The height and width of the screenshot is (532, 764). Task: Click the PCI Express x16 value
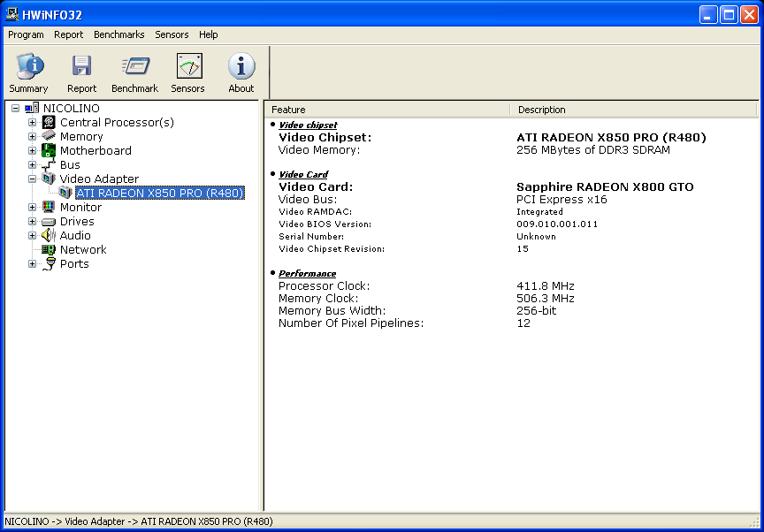point(562,200)
